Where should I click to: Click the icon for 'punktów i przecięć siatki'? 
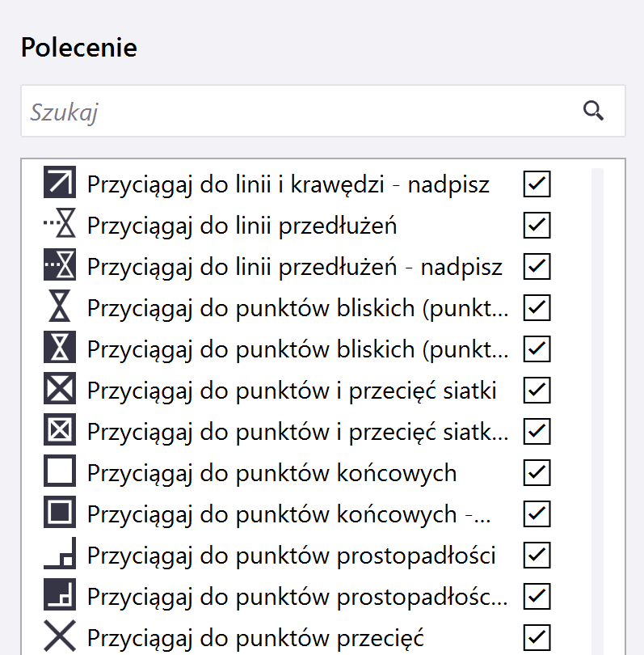pyautogui.click(x=59, y=391)
